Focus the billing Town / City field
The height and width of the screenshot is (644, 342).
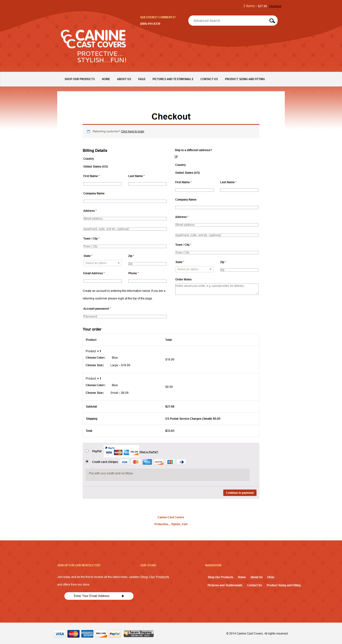tap(125, 246)
